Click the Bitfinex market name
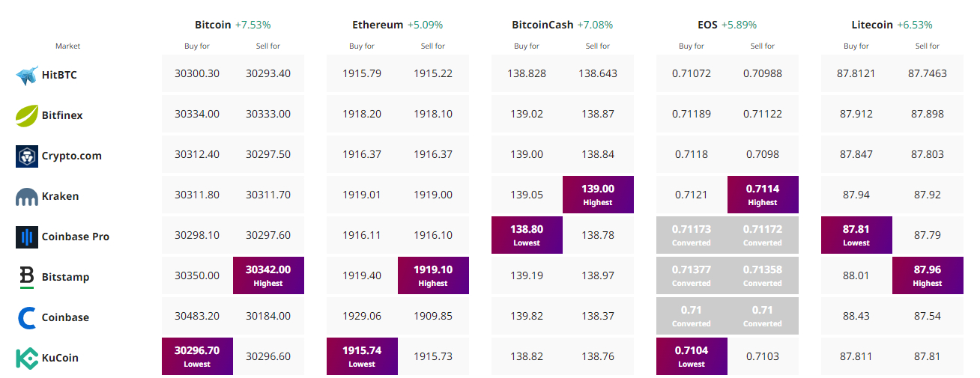The image size is (980, 378). click(x=62, y=115)
